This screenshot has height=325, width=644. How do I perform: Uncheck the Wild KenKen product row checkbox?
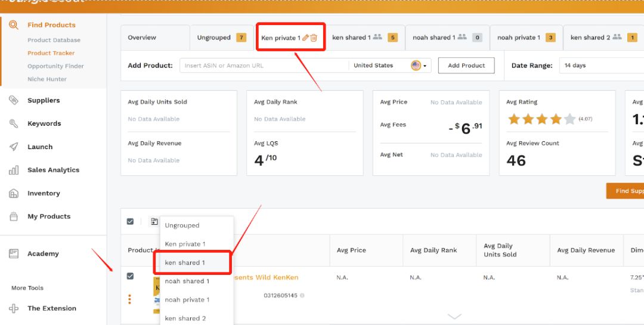coord(131,276)
